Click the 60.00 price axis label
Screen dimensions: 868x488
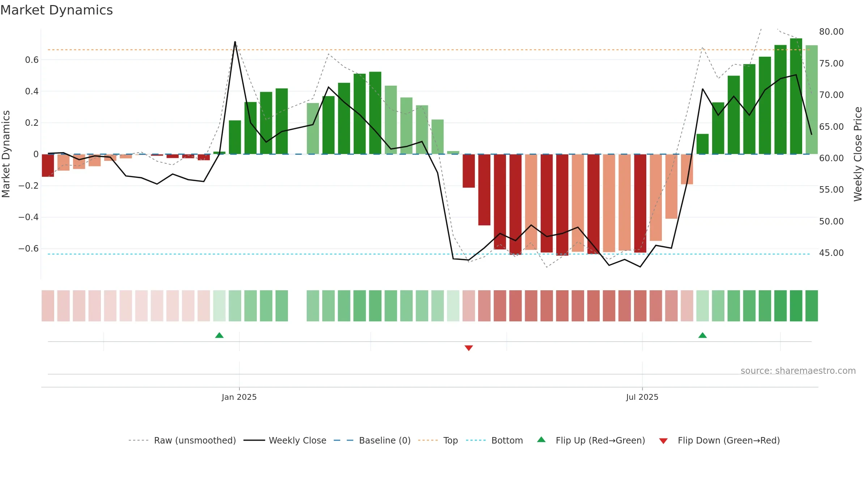tap(831, 158)
